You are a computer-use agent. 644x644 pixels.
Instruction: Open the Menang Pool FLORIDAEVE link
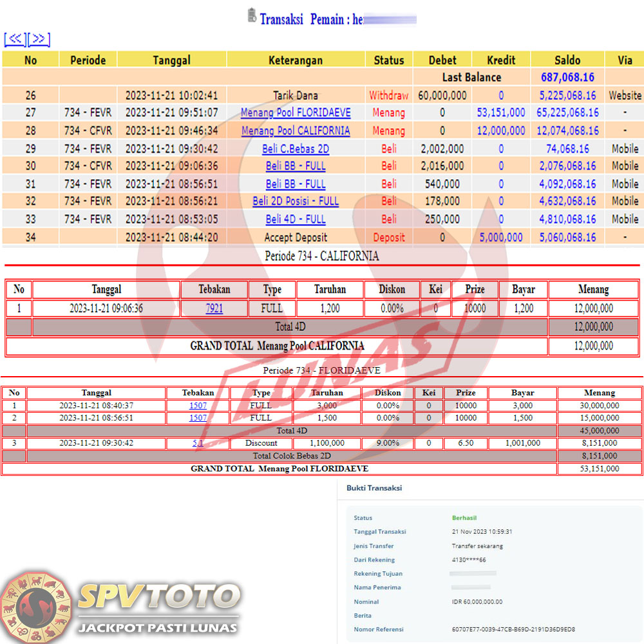(296, 113)
